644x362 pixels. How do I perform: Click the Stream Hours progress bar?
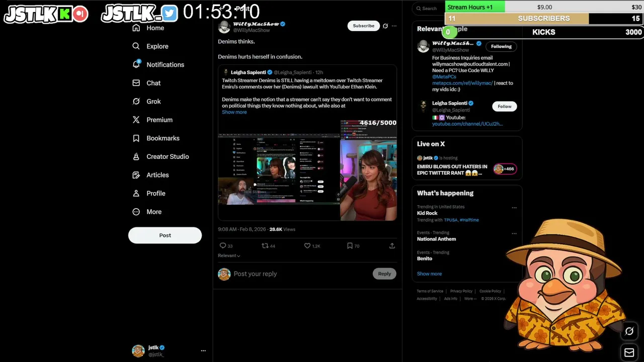click(544, 7)
